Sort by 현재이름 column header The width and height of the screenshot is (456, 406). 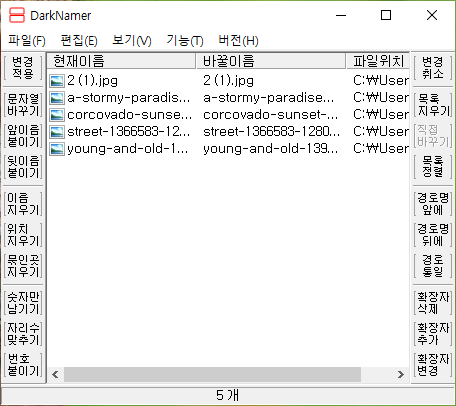coord(121,61)
